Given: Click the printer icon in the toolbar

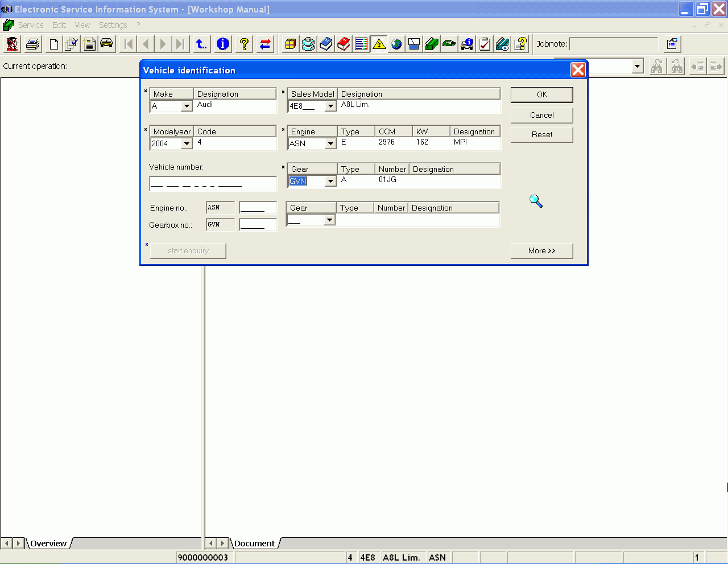Looking at the screenshot, I should (32, 44).
